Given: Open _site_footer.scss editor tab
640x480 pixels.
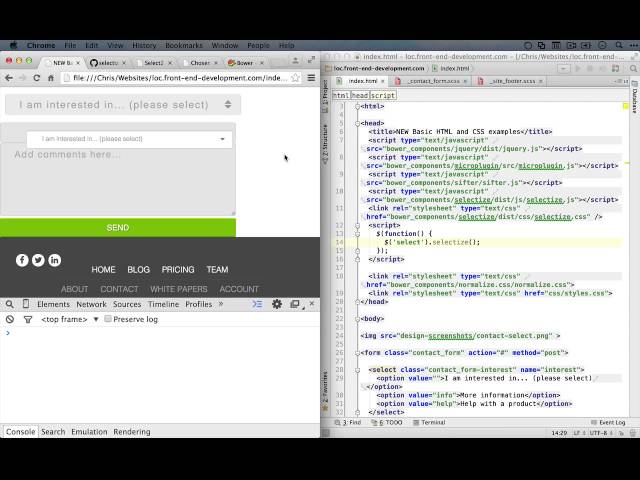Looking at the screenshot, I should tap(509, 81).
